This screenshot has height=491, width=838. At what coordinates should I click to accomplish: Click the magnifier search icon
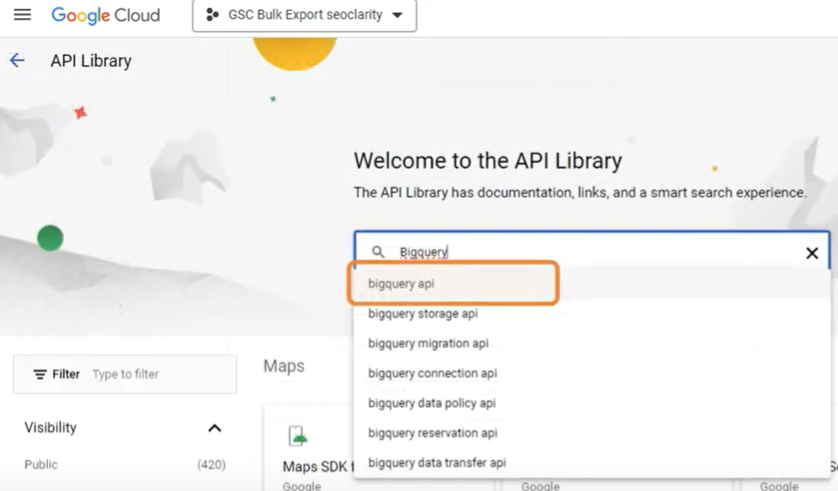tap(378, 252)
